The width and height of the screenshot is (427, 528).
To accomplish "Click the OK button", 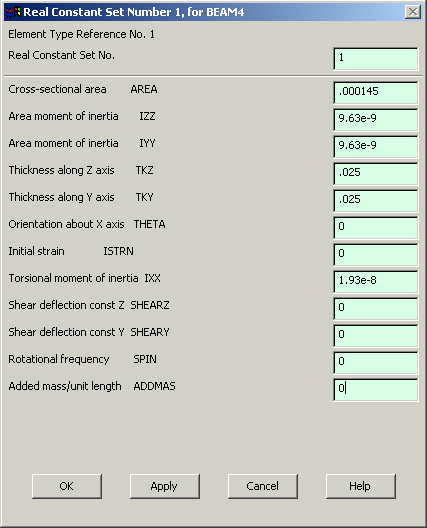I will (x=67, y=486).
